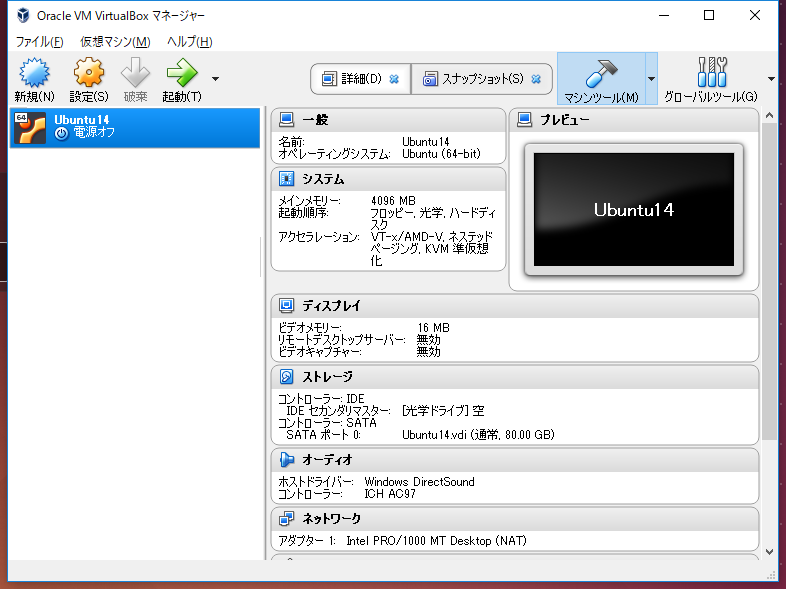Open the 仮想マシン(M) menu
Image resolution: width=786 pixels, height=589 pixels.
(x=115, y=42)
